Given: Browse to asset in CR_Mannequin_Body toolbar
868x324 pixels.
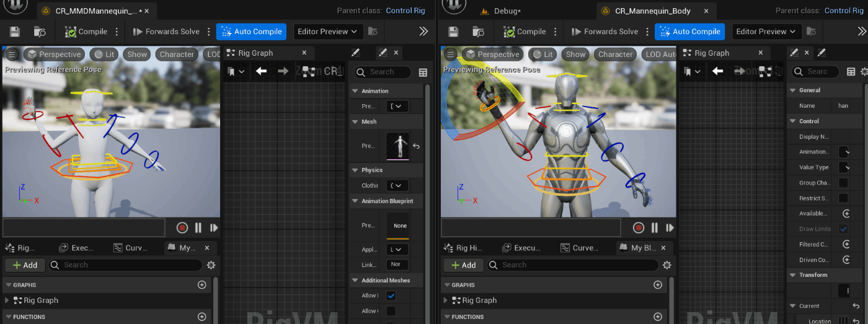Looking at the screenshot, I should [478, 32].
